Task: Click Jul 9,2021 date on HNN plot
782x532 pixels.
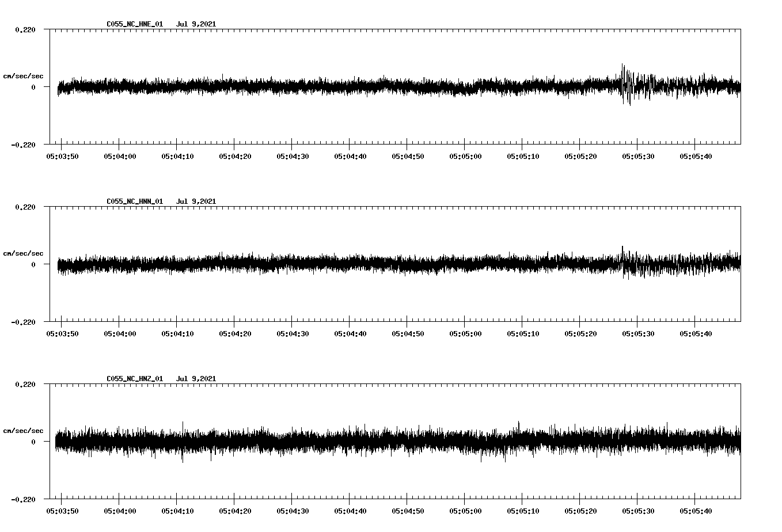Action: [x=196, y=202]
